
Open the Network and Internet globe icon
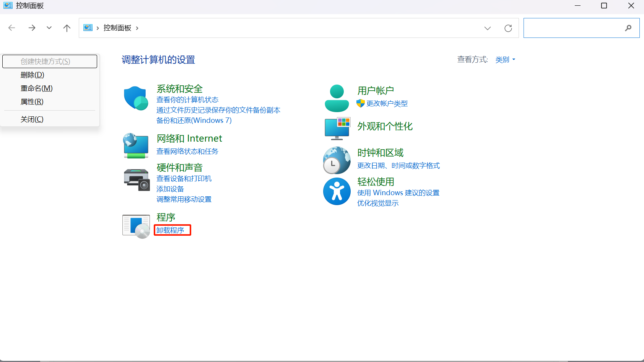tap(136, 145)
